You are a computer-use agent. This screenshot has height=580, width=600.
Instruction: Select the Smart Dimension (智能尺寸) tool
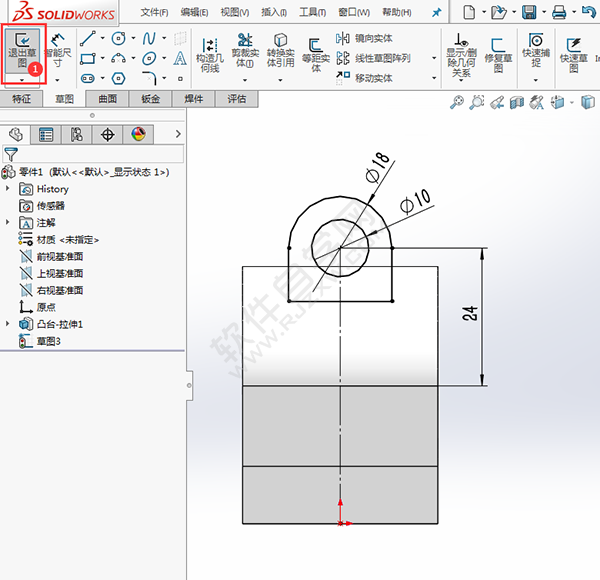pyautogui.click(x=58, y=51)
